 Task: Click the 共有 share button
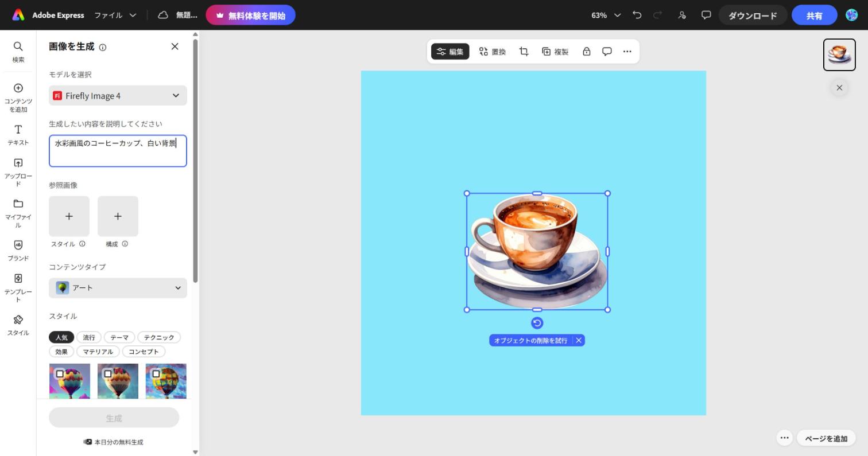(814, 15)
